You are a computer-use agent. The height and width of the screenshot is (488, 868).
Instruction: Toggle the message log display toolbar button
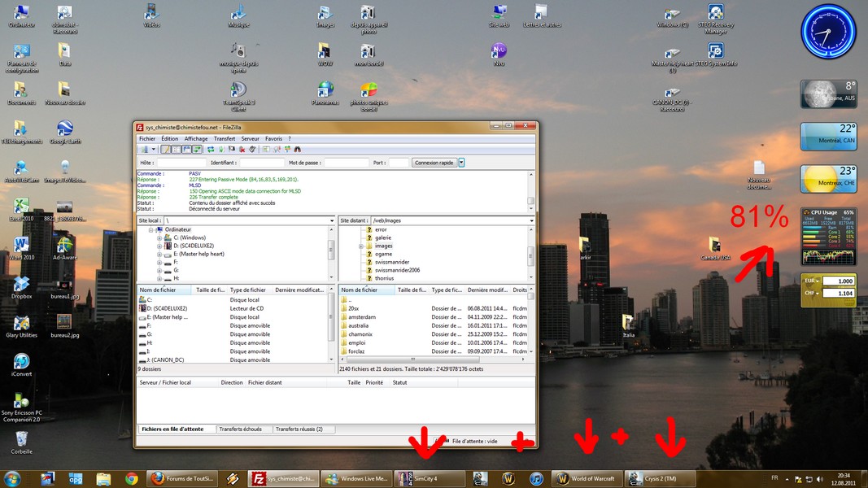[165, 150]
